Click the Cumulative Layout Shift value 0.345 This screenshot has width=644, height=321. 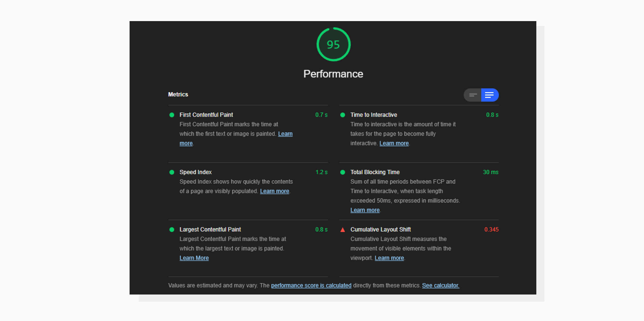[491, 229]
